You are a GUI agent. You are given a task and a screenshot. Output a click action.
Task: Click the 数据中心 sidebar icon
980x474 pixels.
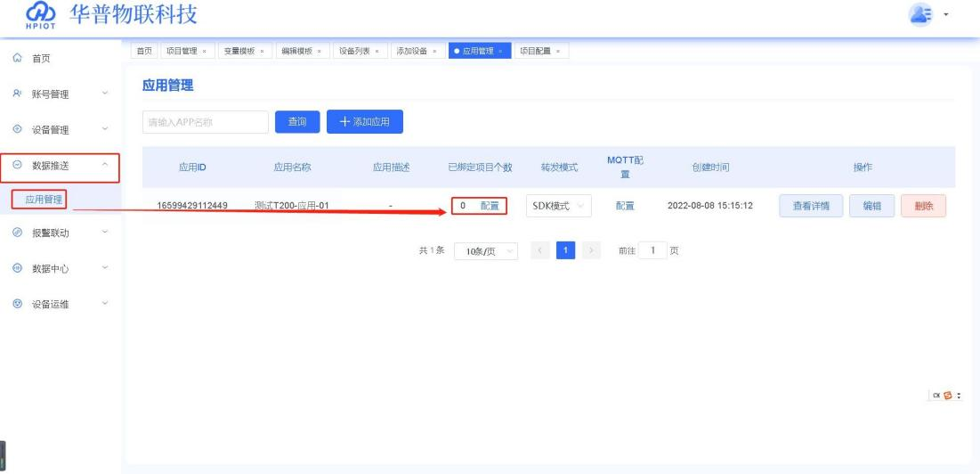18,268
